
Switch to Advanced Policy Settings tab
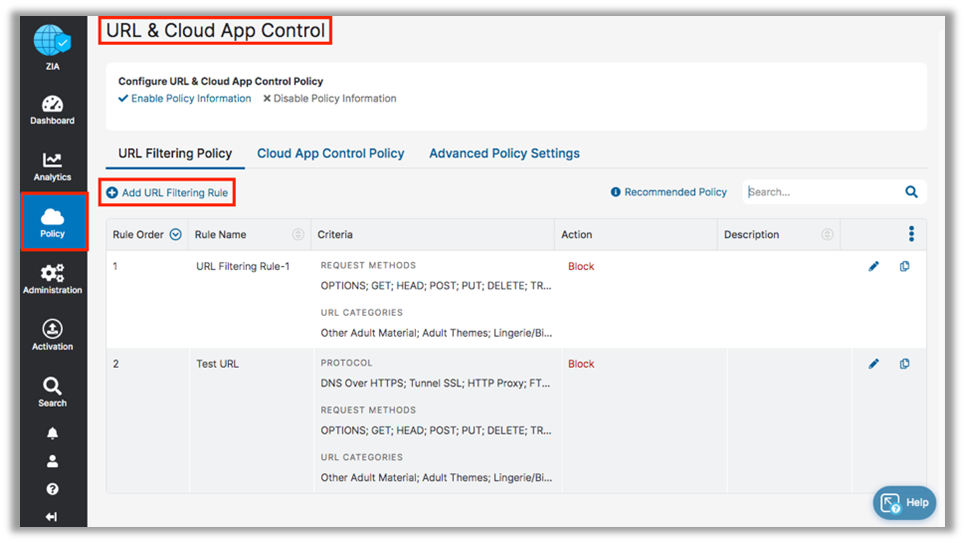tap(504, 153)
